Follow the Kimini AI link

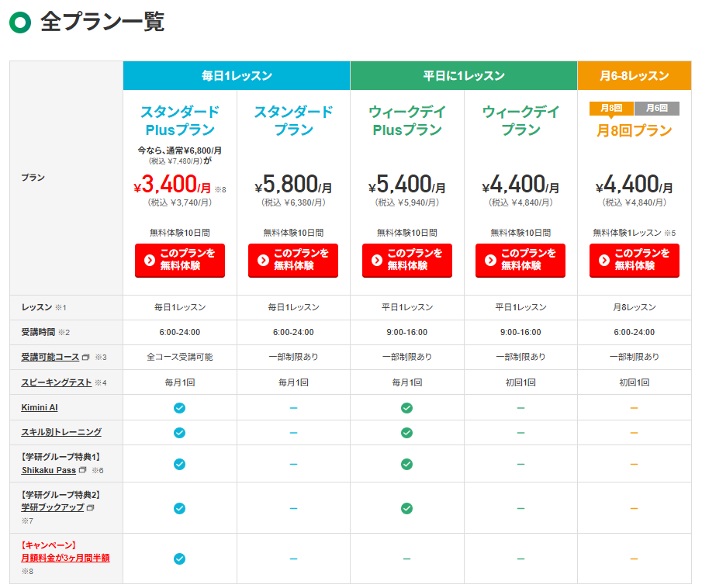(39, 407)
